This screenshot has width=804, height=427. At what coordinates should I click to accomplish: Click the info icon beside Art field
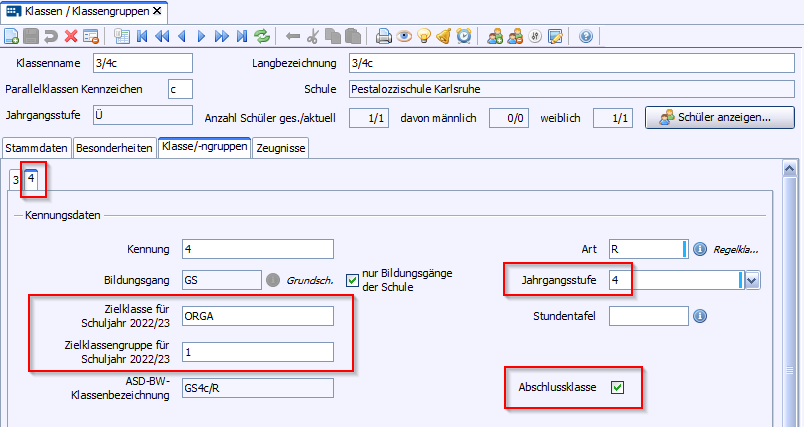700,249
